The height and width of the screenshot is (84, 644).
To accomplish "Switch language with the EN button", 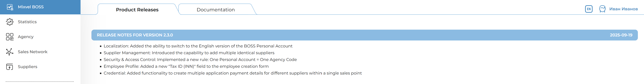I will point(589,9).
